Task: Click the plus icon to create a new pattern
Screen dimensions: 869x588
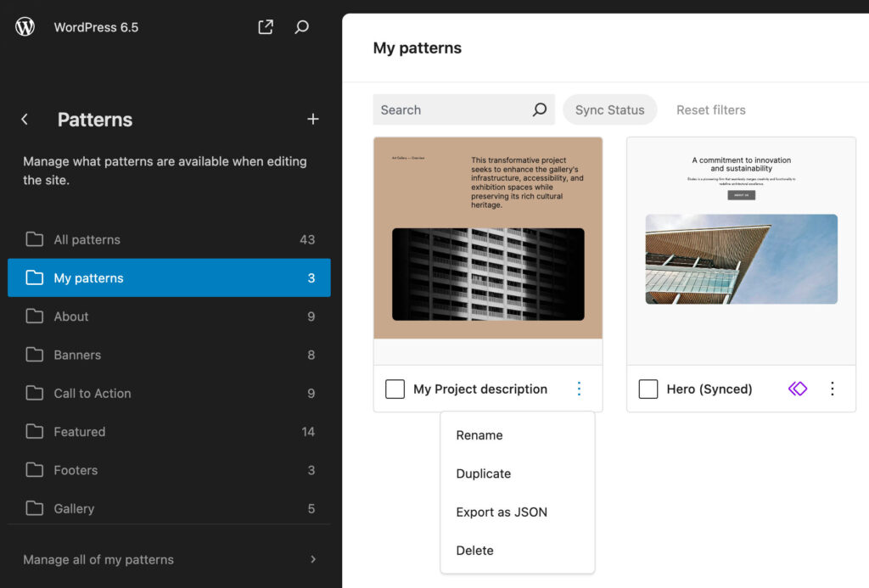Action: click(313, 119)
